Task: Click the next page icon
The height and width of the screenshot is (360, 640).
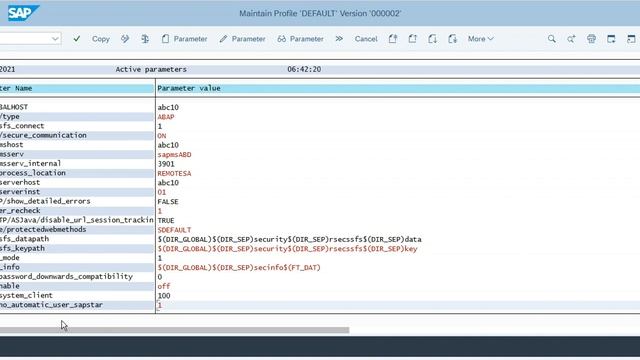Action: 433,39
